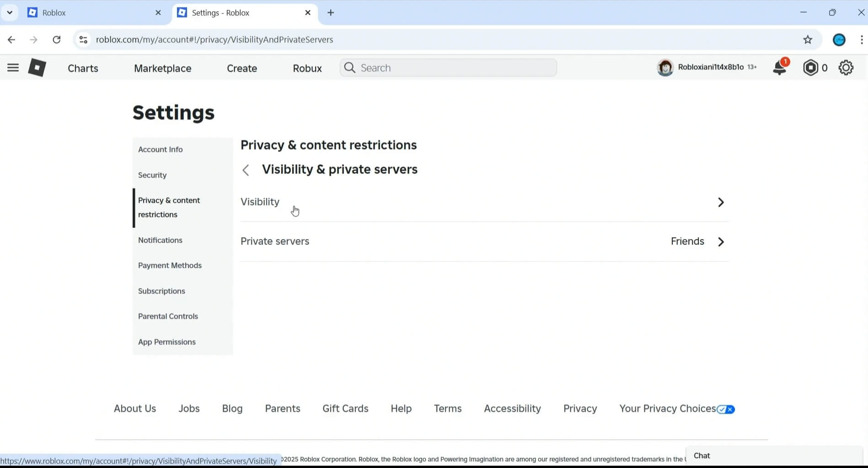The image size is (868, 468).
Task: Click the Robloxiani1t4x8b1o username
Action: [711, 67]
